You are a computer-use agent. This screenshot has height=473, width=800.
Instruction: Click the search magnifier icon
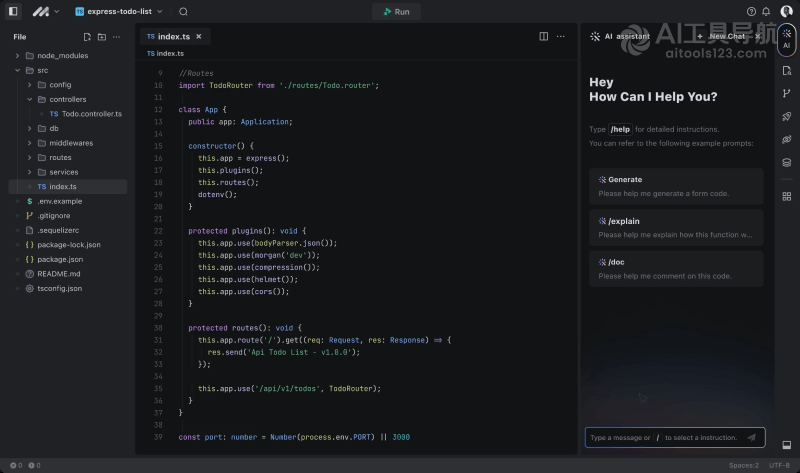coord(183,12)
